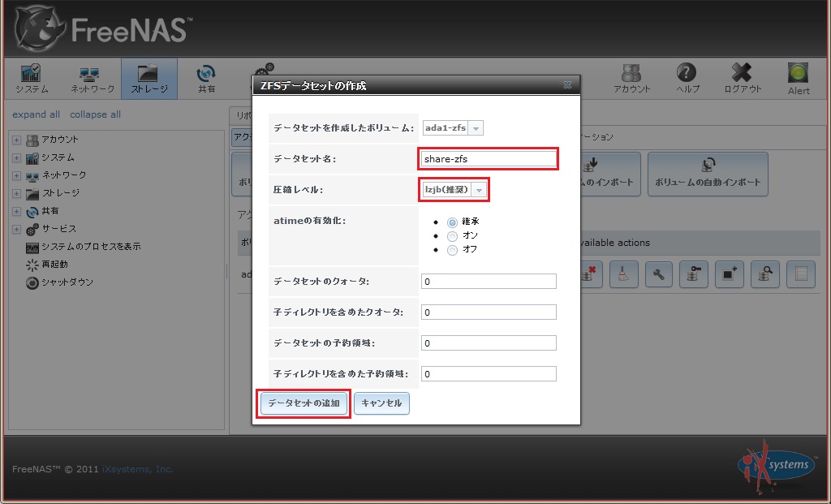Click the iXsystems logo in footer
Viewport: 831px width, 504px height.
click(777, 465)
